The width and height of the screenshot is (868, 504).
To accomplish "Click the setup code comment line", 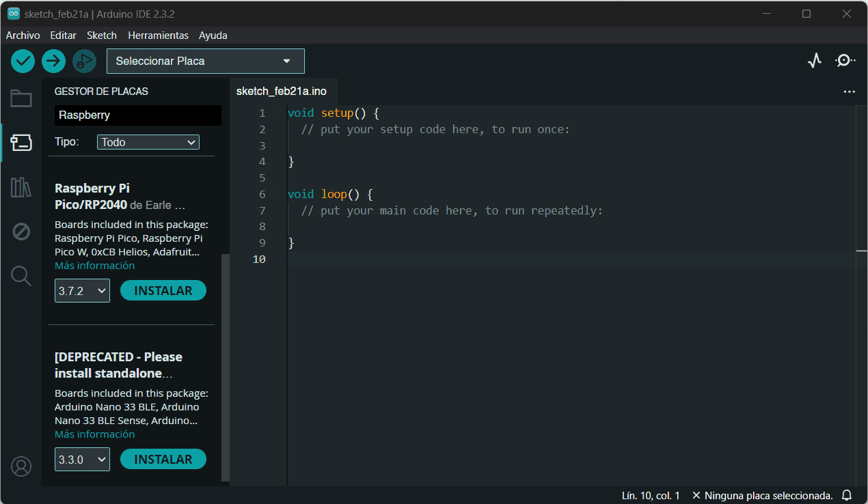I will [435, 130].
